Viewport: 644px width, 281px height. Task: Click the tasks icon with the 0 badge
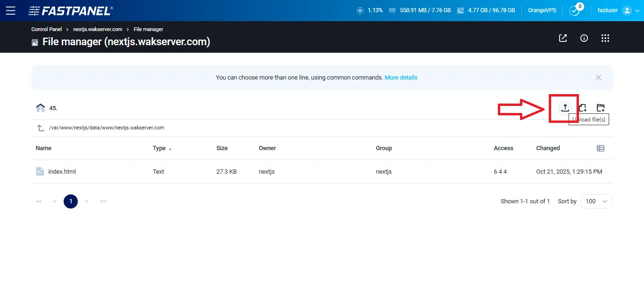574,10
